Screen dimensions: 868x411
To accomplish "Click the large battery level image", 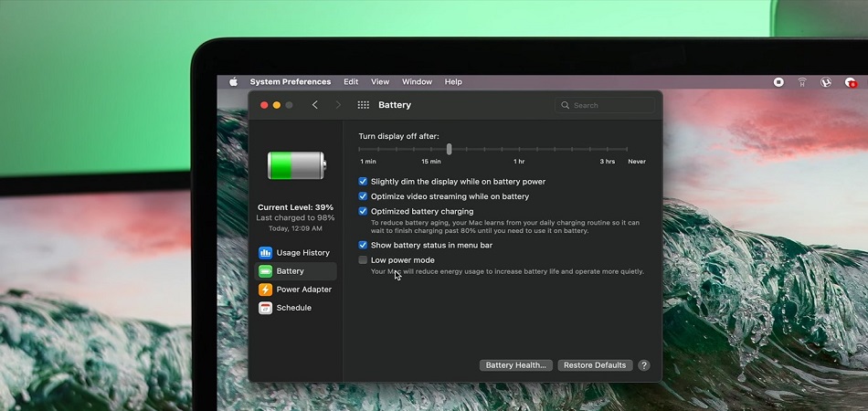I will [297, 165].
